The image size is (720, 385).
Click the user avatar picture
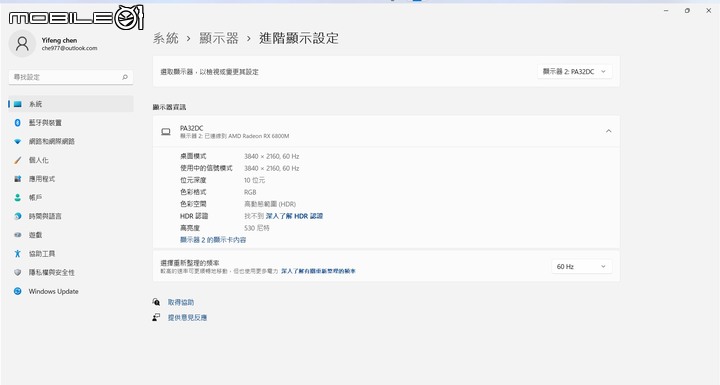(22, 44)
